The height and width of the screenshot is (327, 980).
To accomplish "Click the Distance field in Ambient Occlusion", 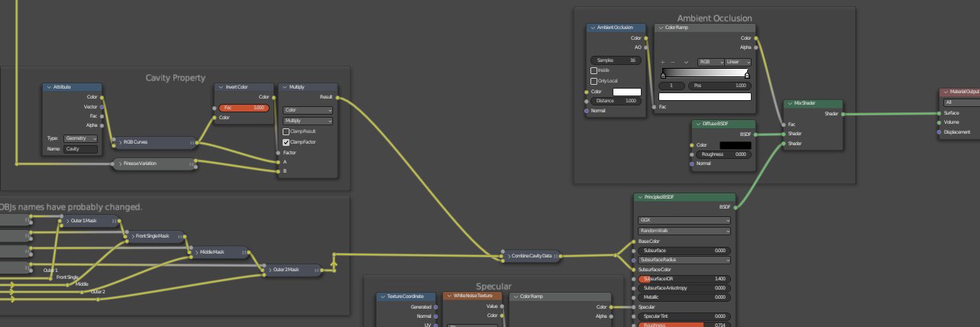I will [x=616, y=101].
